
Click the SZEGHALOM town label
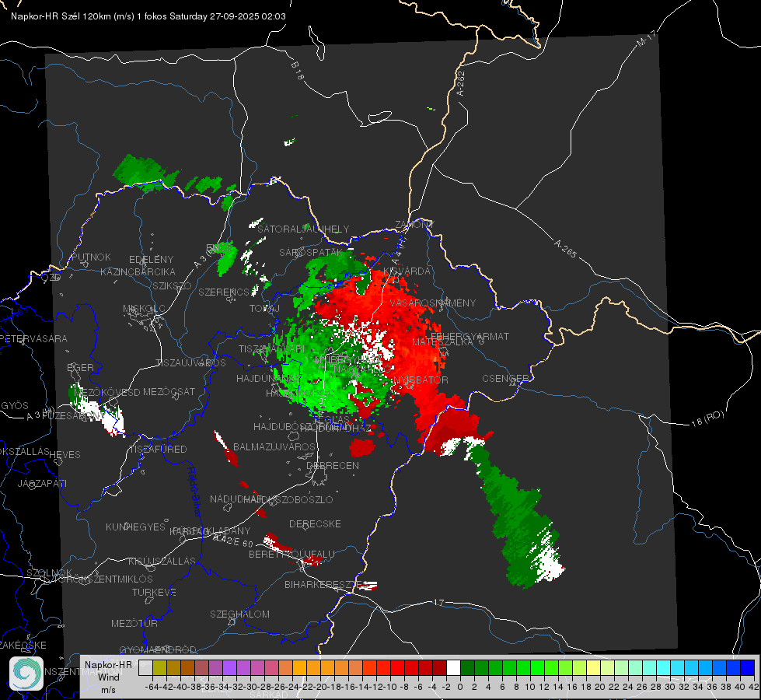point(239,614)
